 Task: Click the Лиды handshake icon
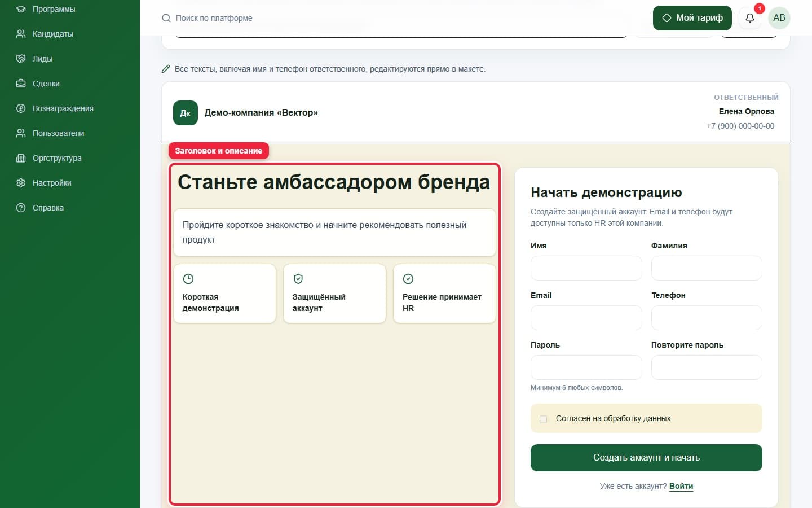coord(21,59)
